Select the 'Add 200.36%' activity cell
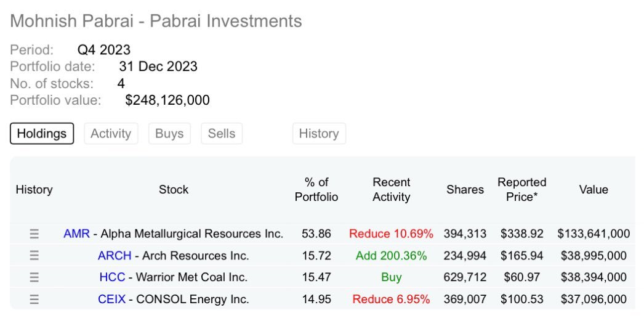 pos(392,256)
